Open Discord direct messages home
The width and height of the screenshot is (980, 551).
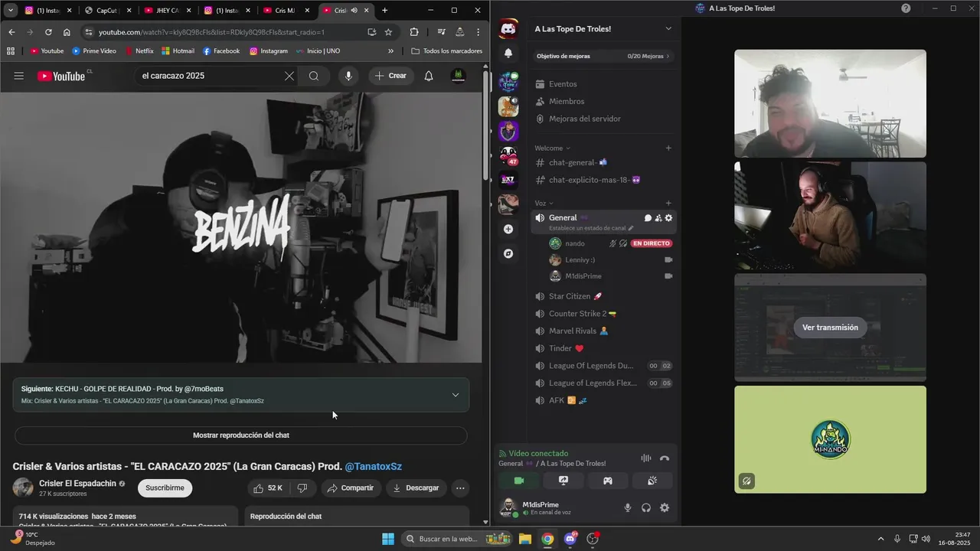[508, 29]
